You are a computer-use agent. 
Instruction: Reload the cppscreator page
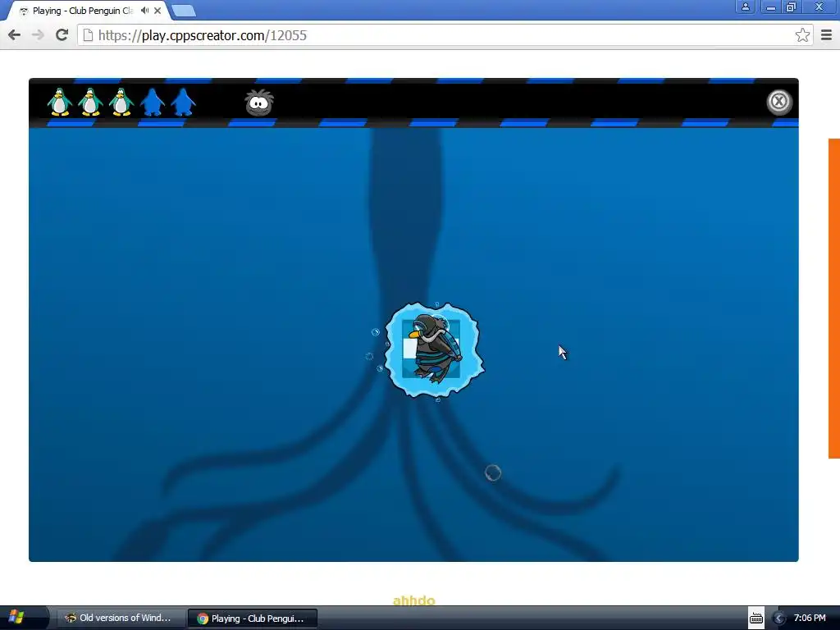62,35
